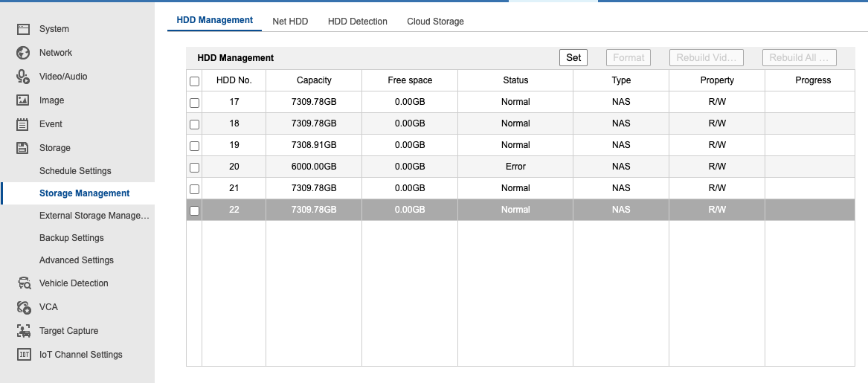This screenshot has height=383, width=868.
Task: Click the VCA icon in sidebar
Action: pos(23,307)
